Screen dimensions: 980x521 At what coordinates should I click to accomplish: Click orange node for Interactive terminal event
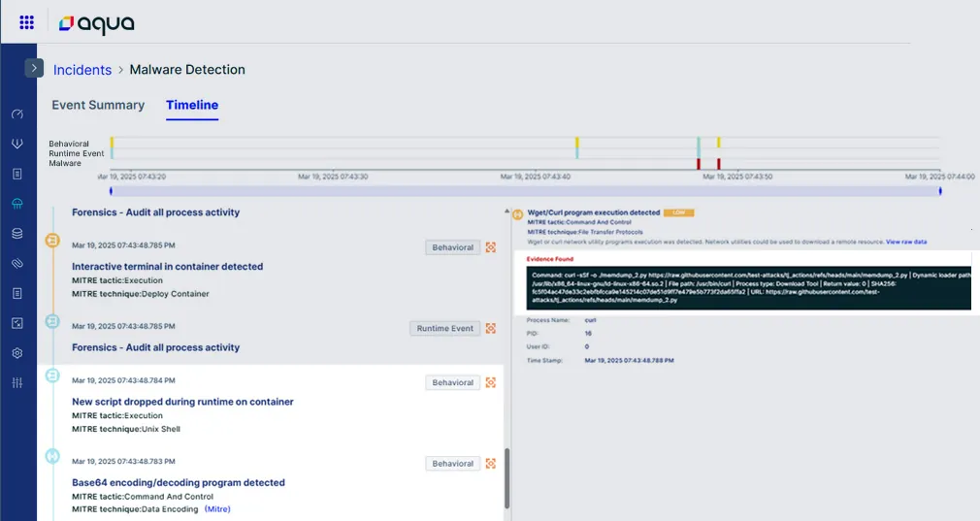tap(52, 240)
